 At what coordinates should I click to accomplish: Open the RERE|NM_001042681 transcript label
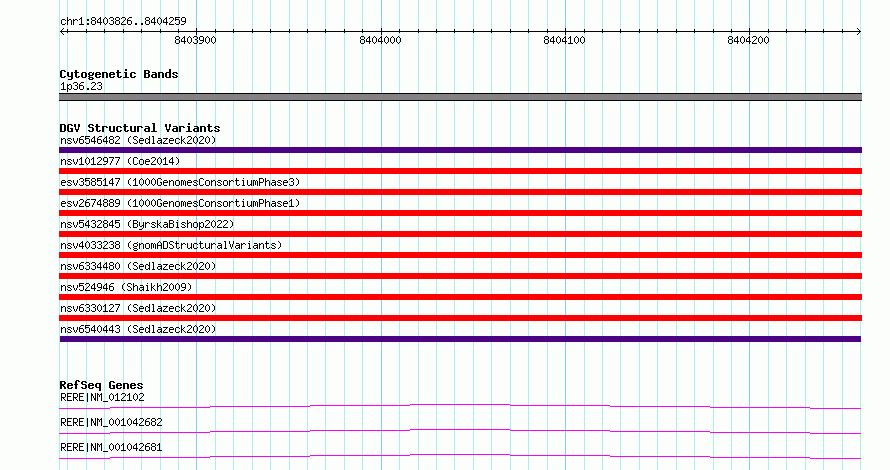coord(111,447)
